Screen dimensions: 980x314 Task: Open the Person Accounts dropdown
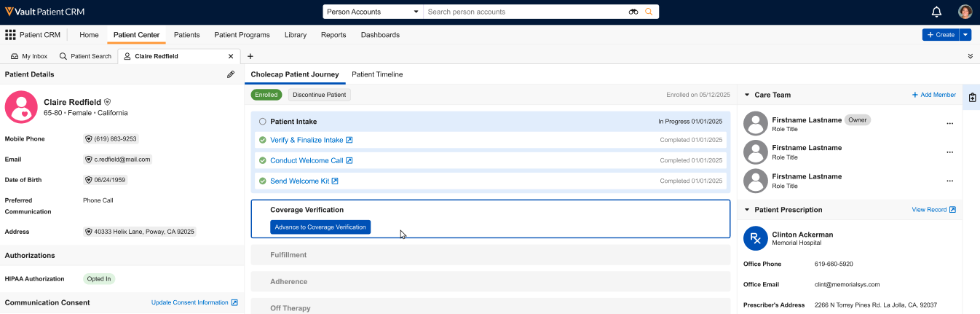coord(373,12)
